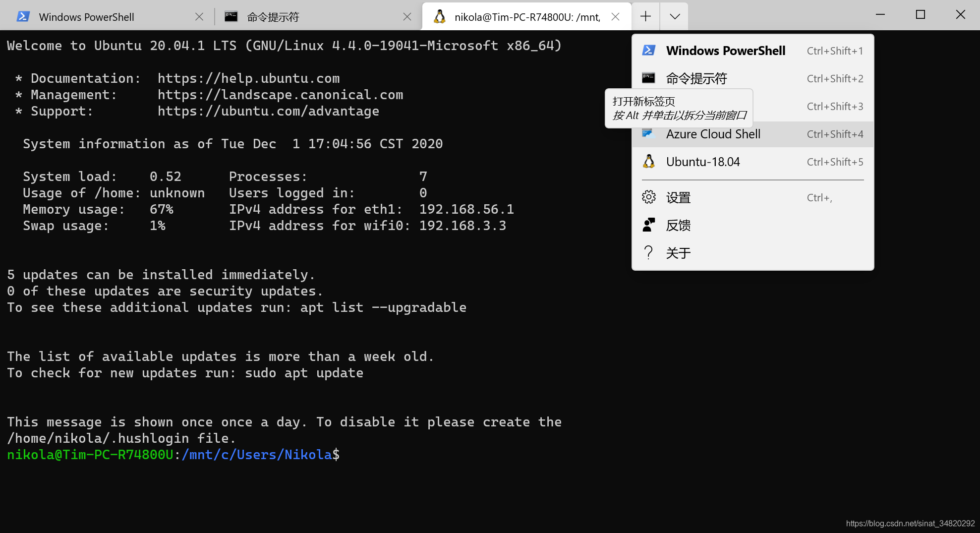Viewport: 980px width, 533px height.
Task: Click the 'Welcome to Ubuntu 20.04.1 LTS' line
Action: coord(285,46)
